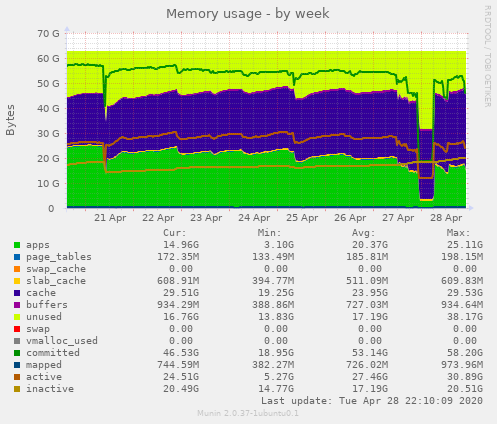Click the 'Max:' column header
The height and width of the screenshot is (424, 497).
[x=459, y=233]
